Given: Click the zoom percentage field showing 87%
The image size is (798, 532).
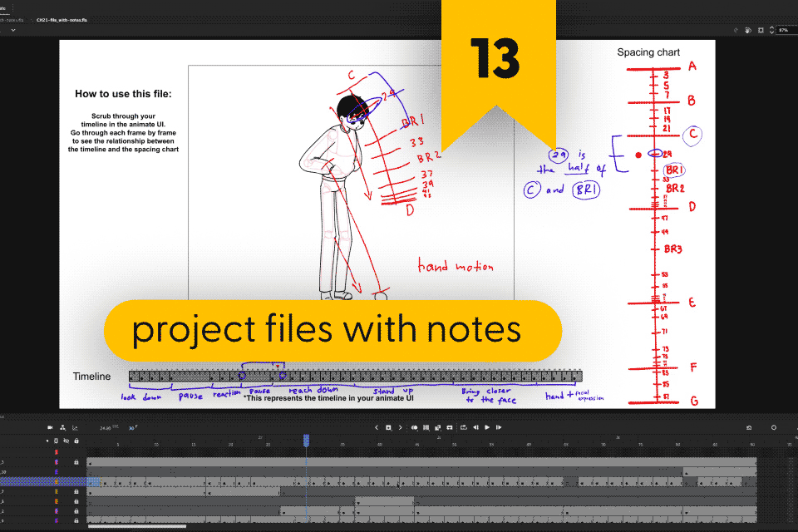Looking at the screenshot, I should [786, 31].
